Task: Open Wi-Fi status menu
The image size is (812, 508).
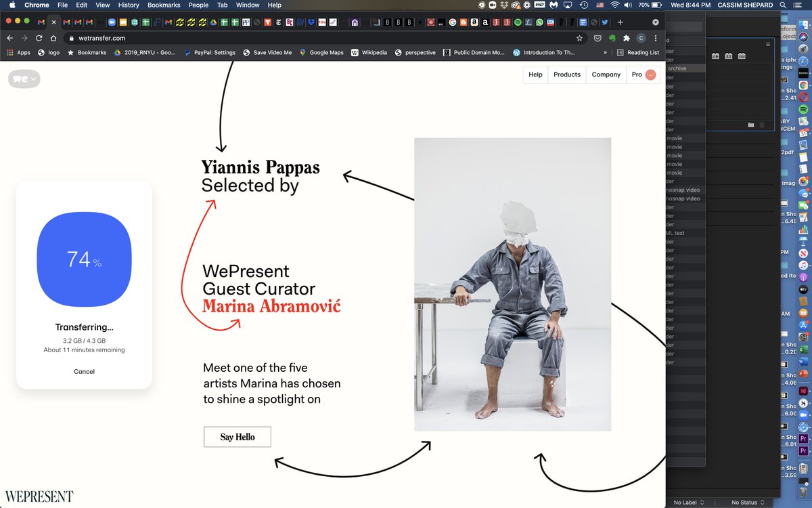Action: click(x=614, y=5)
